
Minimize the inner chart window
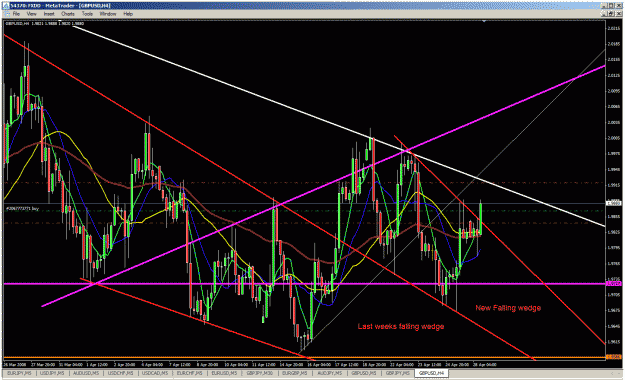(605, 14)
